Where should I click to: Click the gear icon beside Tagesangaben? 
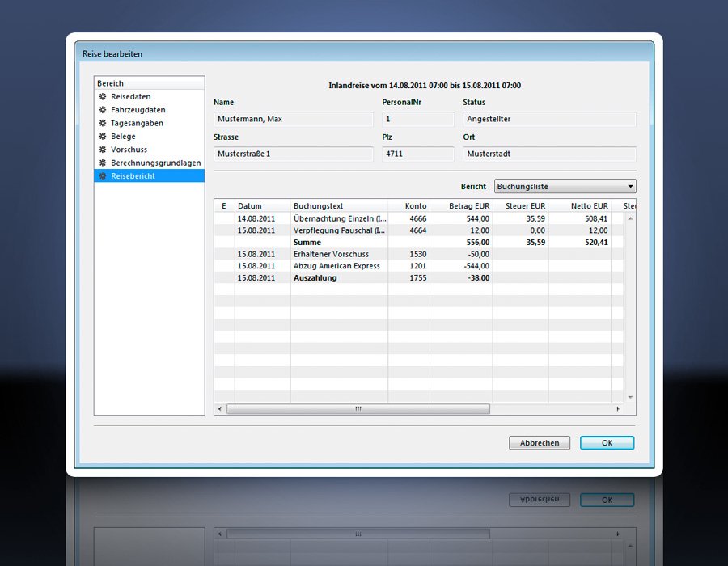(103, 124)
